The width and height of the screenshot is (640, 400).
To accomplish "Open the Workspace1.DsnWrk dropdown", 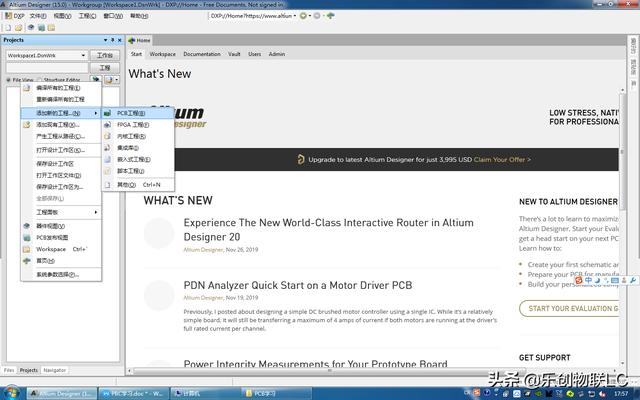I will (x=83, y=56).
